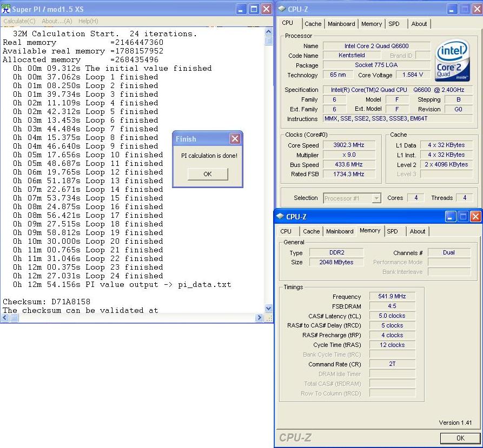Click the Multiplier value x 9.0

click(x=349, y=155)
